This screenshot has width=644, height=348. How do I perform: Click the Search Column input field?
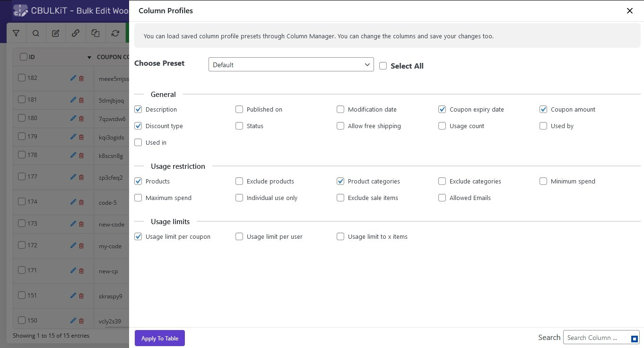point(596,338)
